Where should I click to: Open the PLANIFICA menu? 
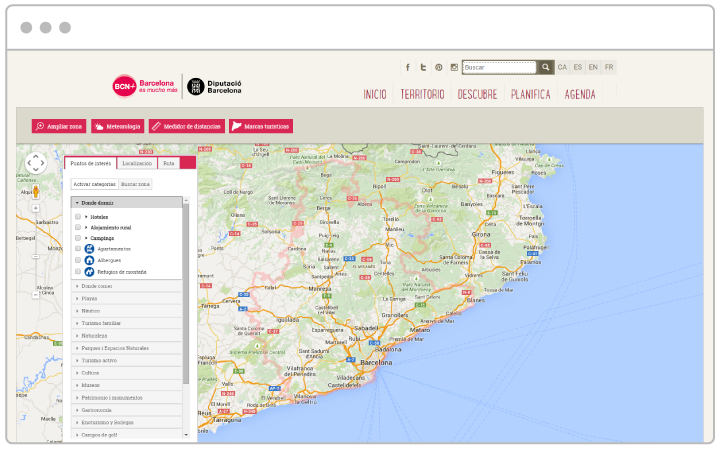[530, 95]
